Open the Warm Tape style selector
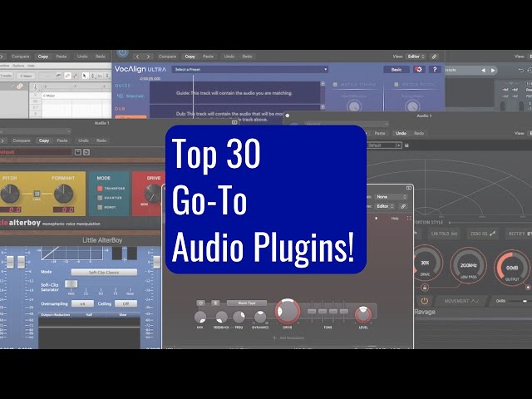The height and width of the screenshot is (399, 532). [x=247, y=303]
